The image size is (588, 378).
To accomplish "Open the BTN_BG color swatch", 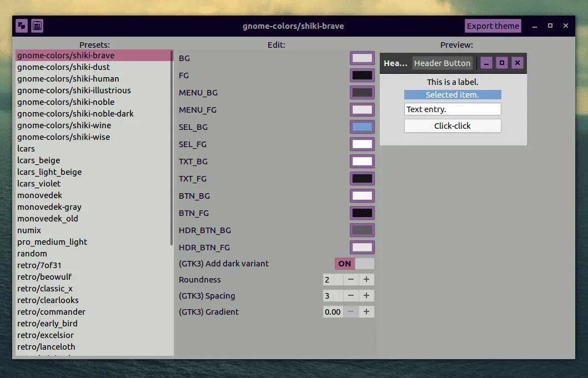I will 362,196.
